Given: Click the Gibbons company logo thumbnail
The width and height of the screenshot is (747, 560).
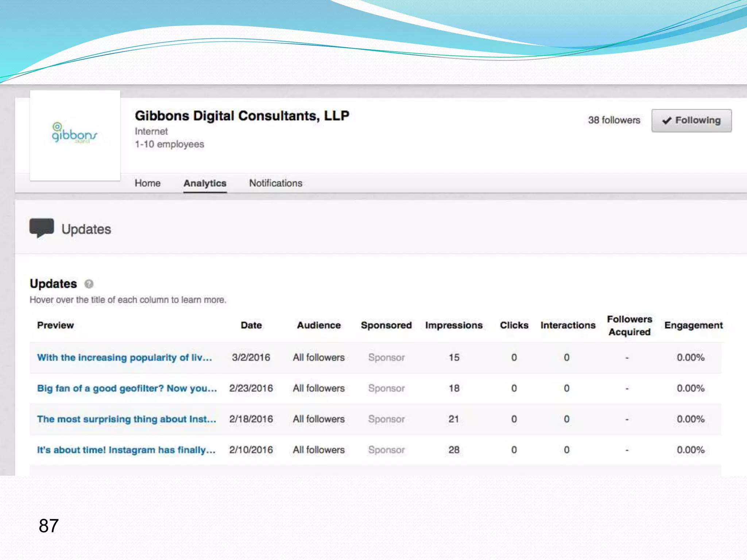Looking at the screenshot, I should pos(75,135).
